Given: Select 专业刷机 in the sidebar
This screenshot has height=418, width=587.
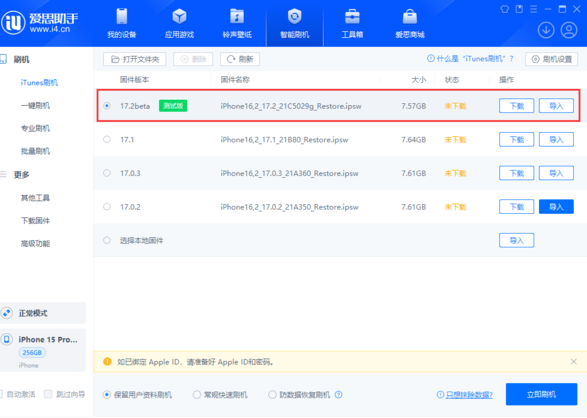Looking at the screenshot, I should tap(35, 128).
